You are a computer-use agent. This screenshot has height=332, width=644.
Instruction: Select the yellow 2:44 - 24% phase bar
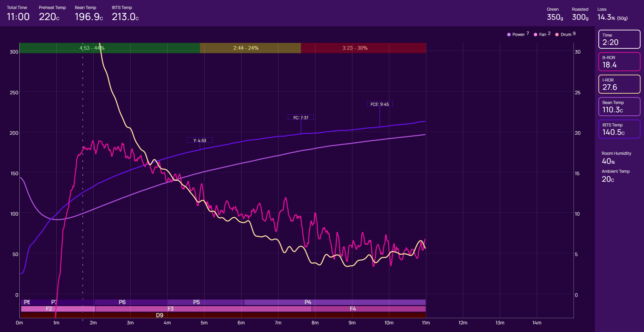(250, 48)
